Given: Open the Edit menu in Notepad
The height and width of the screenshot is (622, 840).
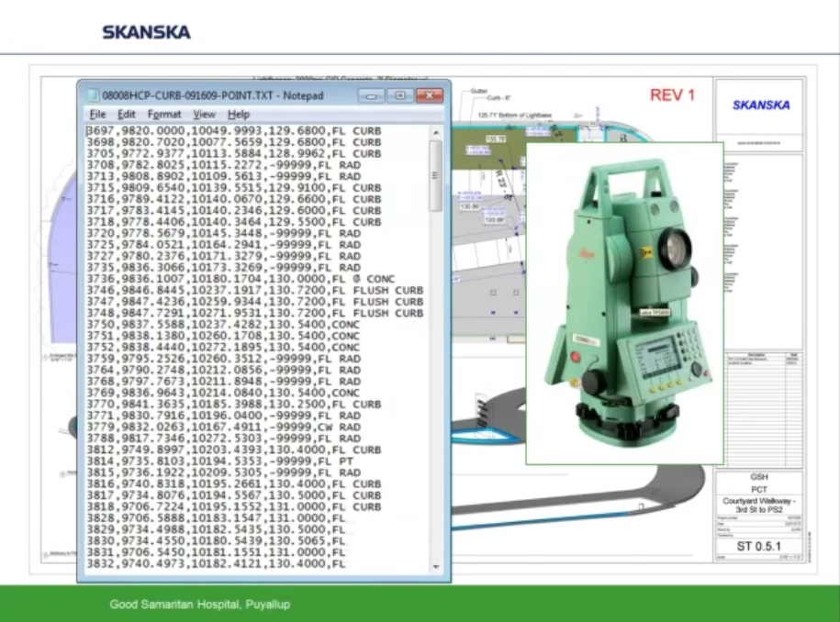Looking at the screenshot, I should tap(126, 115).
